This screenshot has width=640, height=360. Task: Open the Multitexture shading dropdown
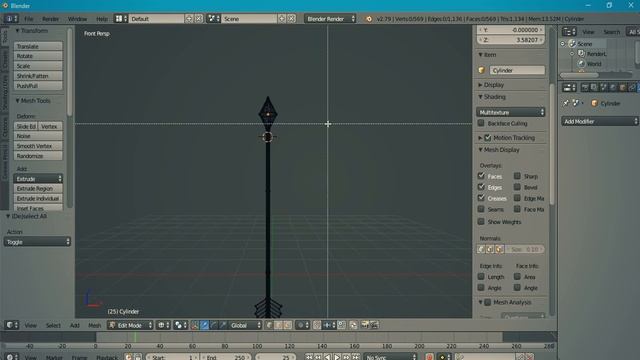click(x=511, y=112)
